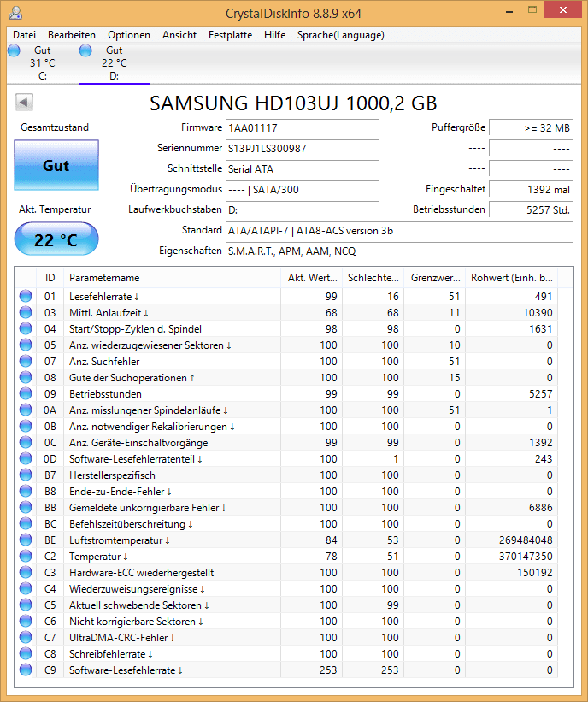Click status icon for notwendiger Rekalibrierungen row
This screenshot has height=702, width=588.
pos(26,426)
